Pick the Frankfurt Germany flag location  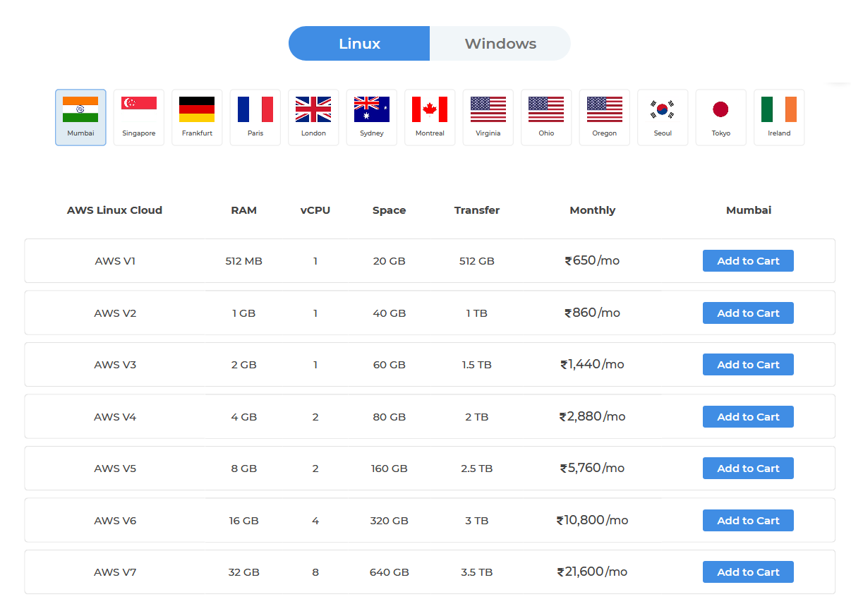point(197,117)
